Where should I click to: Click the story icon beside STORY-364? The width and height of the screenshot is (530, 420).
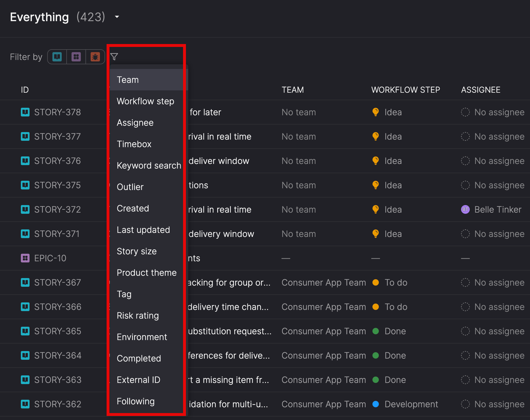click(25, 355)
